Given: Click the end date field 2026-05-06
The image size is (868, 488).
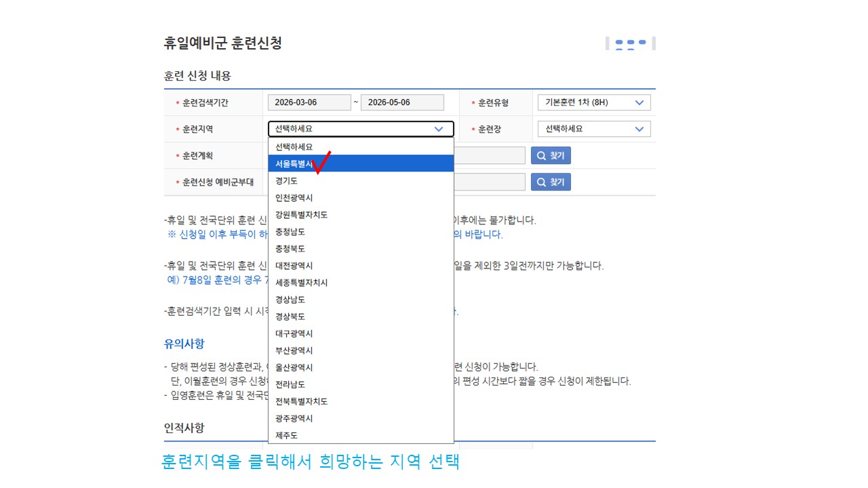Looking at the screenshot, I should [402, 102].
